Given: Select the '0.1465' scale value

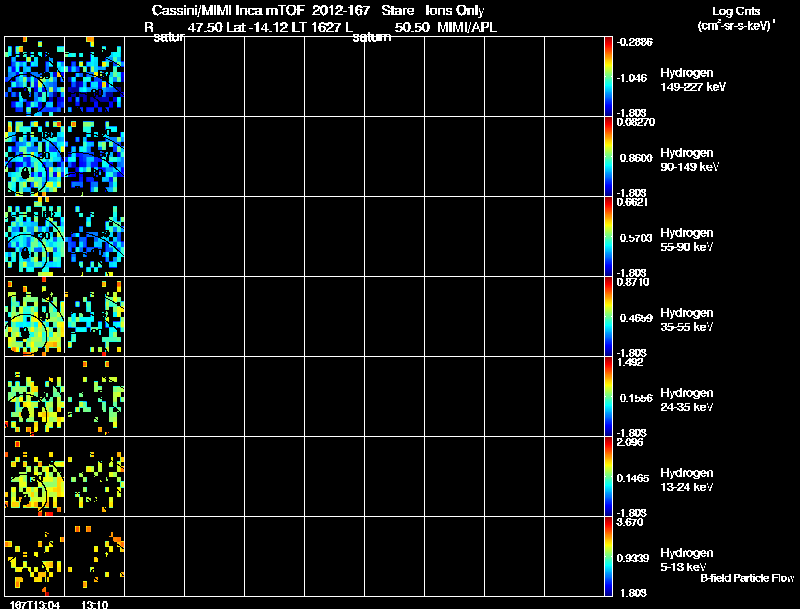Looking at the screenshot, I should pyautogui.click(x=633, y=478).
